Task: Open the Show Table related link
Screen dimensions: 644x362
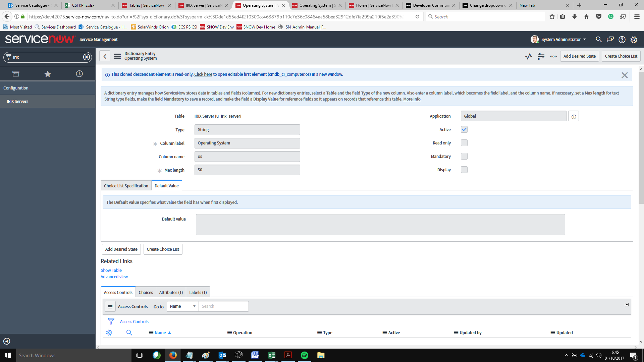Action: (x=111, y=270)
